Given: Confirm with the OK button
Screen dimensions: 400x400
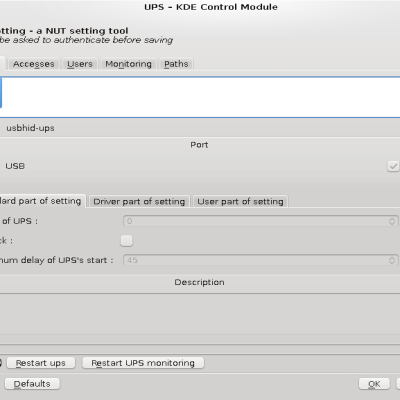Looking at the screenshot, I should point(374,384).
